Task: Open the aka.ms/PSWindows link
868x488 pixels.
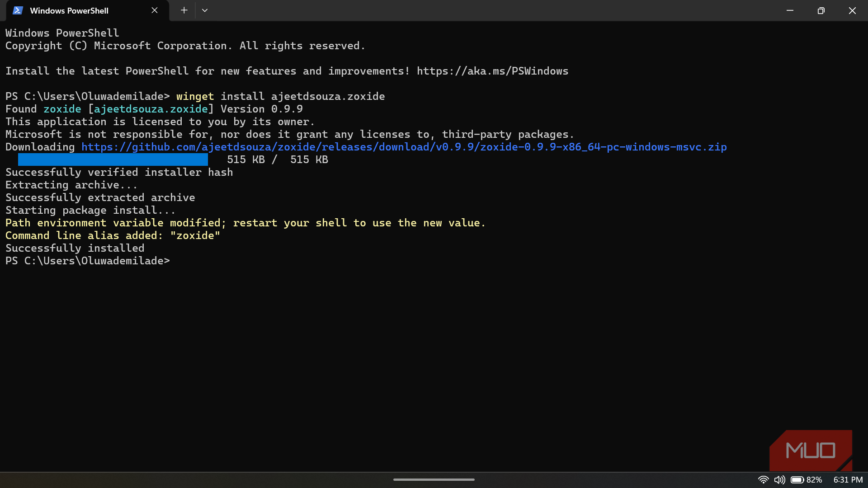Action: coord(492,71)
